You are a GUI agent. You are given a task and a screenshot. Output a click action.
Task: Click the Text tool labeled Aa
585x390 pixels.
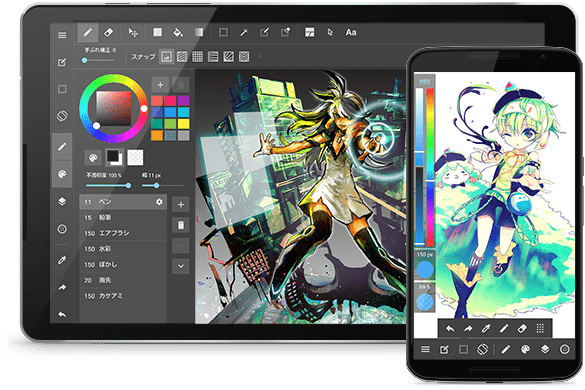click(351, 32)
